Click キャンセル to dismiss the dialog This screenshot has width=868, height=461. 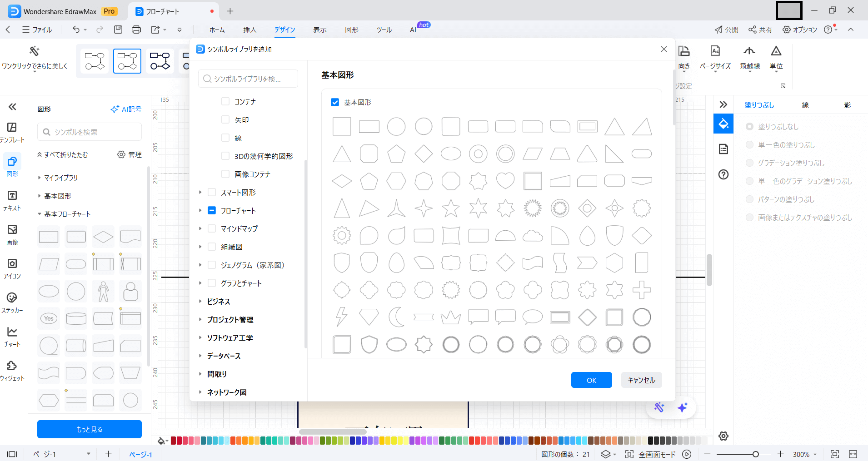pyautogui.click(x=641, y=380)
